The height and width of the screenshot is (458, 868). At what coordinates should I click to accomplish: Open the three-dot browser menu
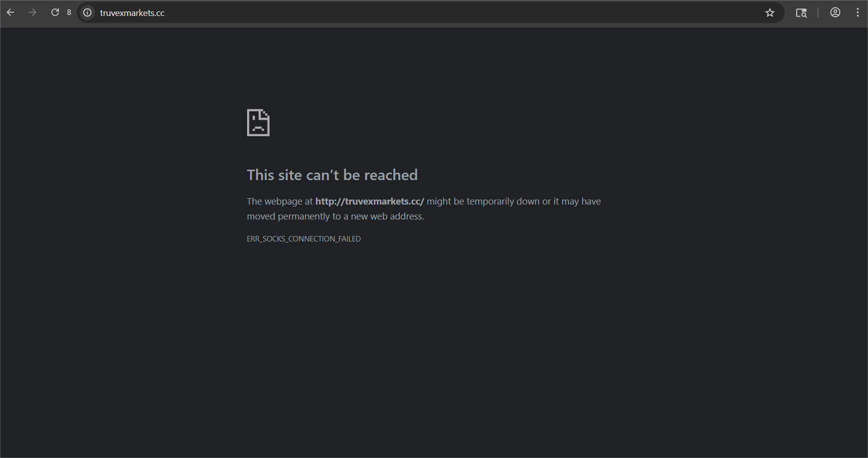point(858,12)
